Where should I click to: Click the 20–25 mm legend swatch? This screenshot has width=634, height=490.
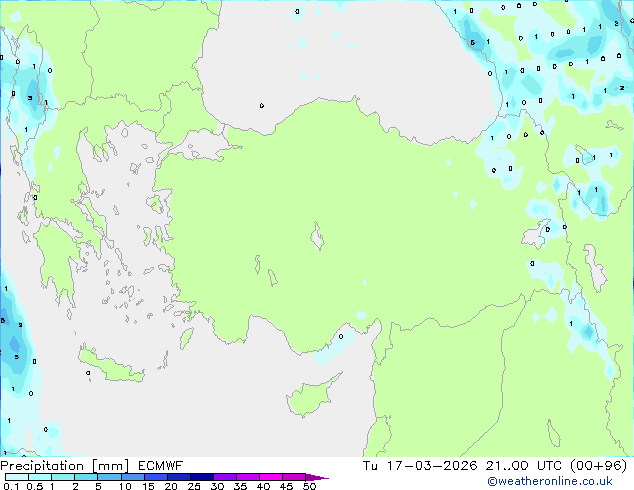click(x=178, y=477)
